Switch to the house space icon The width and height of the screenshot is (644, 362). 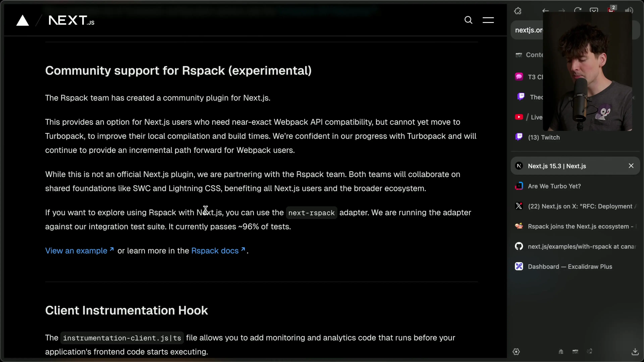point(561,352)
